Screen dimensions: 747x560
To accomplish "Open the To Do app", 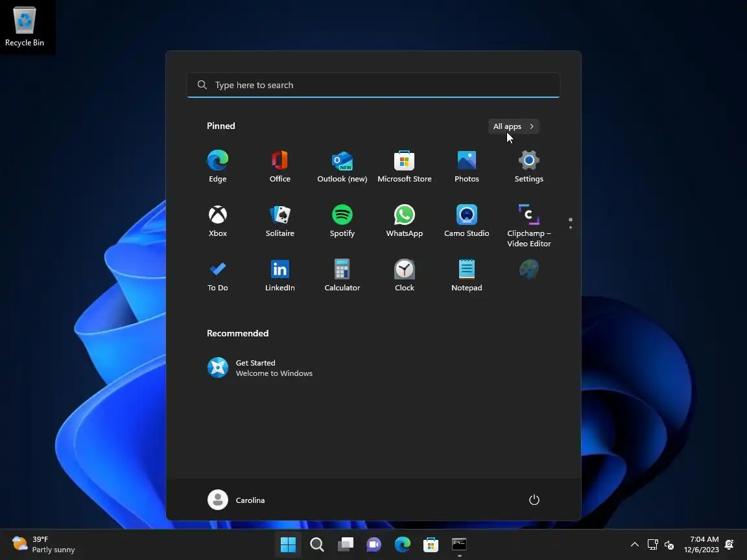I will [218, 275].
